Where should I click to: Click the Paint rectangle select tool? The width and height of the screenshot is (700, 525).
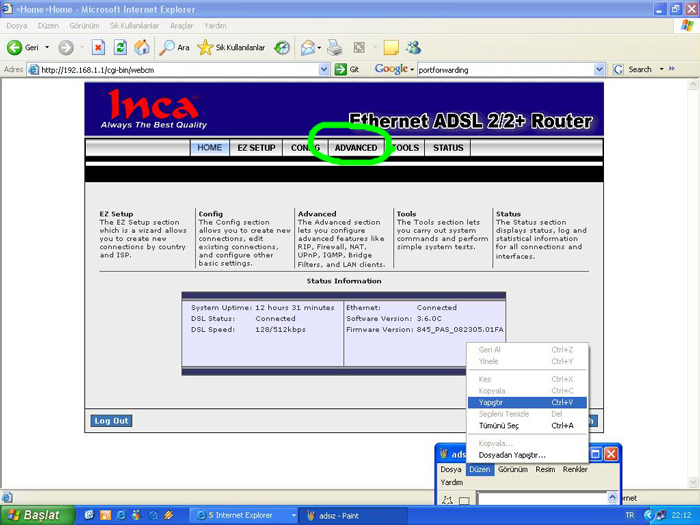click(x=464, y=500)
